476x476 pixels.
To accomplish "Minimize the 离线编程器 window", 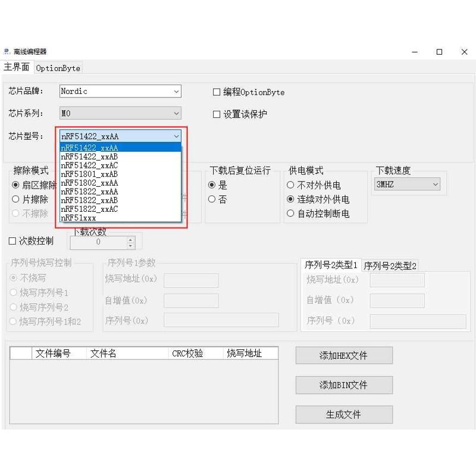I will click(415, 52).
